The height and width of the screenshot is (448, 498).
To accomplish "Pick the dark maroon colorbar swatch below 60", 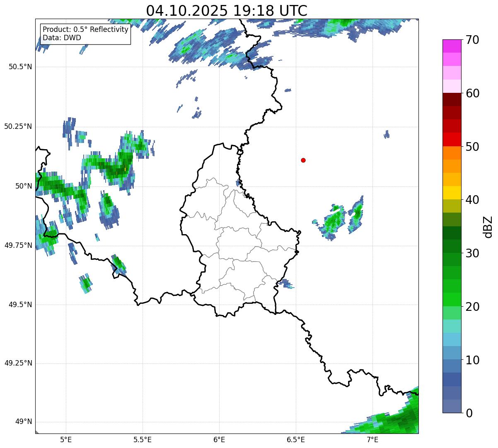I will tap(452, 99).
